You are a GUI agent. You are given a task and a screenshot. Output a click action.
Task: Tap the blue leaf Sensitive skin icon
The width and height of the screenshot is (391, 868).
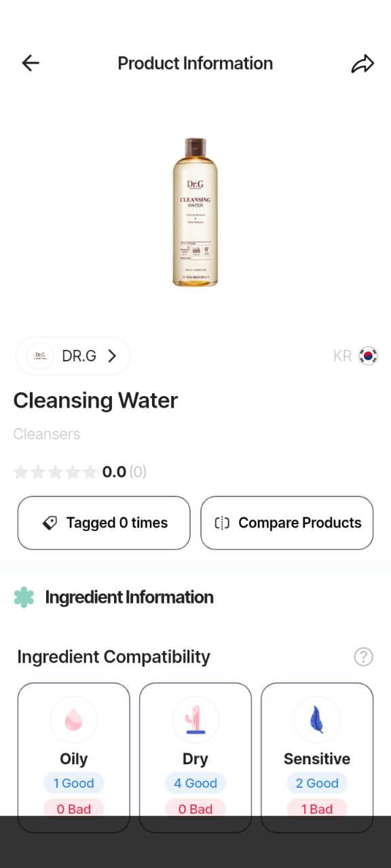(x=316, y=719)
